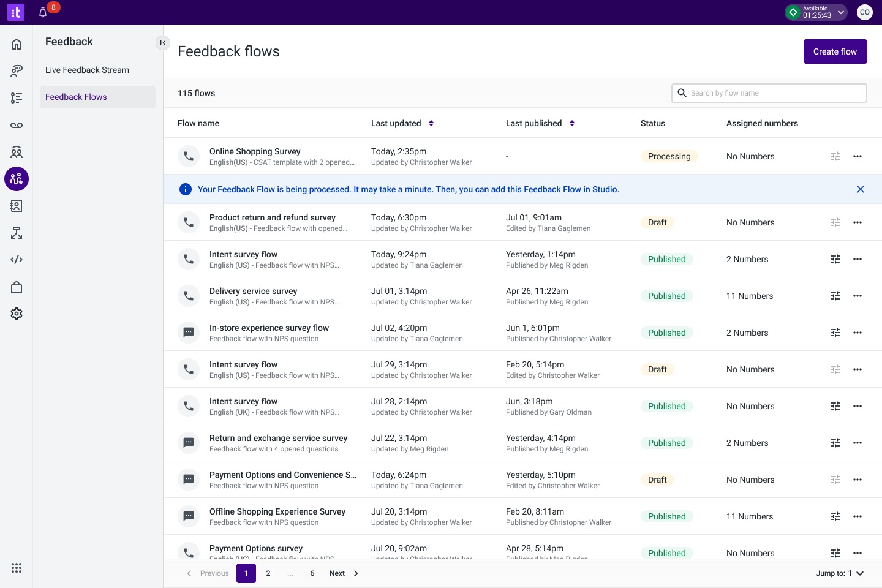Screen dimensions: 882x588
Task: Open more options for Product return and refund survey
Action: point(858,222)
